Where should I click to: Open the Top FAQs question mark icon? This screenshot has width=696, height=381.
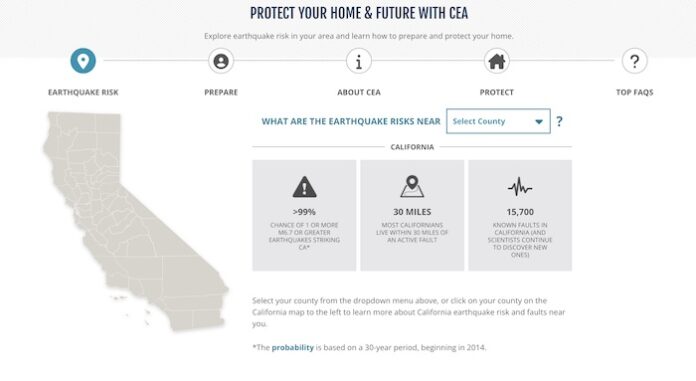[x=635, y=61]
